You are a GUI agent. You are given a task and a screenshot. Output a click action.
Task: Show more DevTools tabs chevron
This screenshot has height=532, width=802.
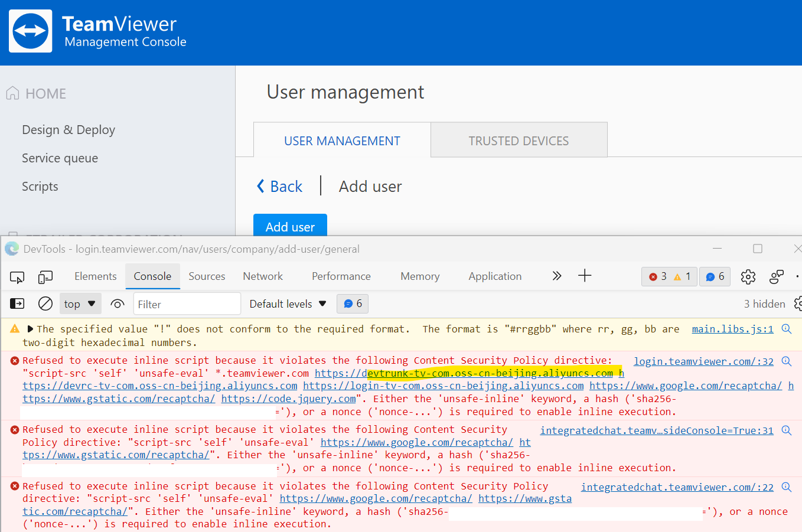coord(556,276)
